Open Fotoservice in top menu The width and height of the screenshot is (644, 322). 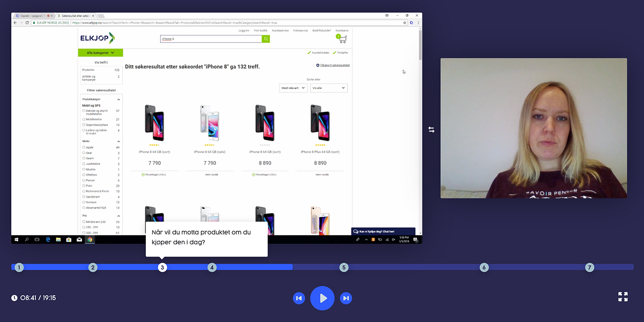coord(301,31)
